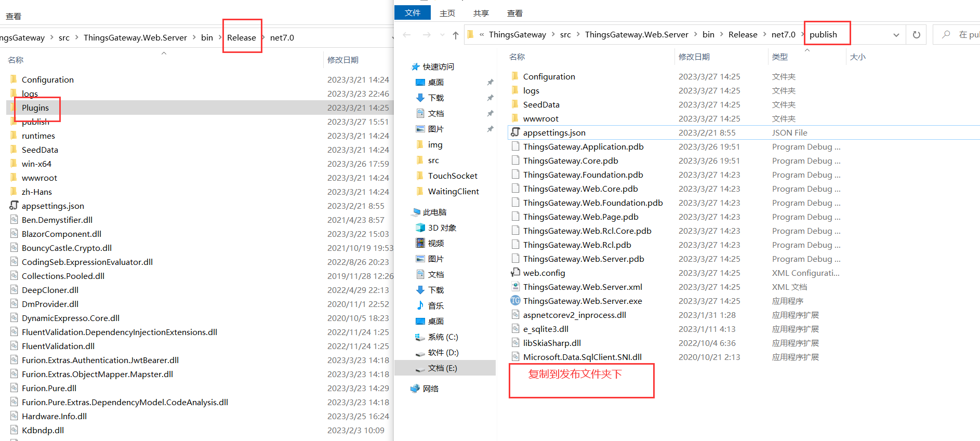Expand the 快速访问 quick access tree
This screenshot has height=441, width=980.
tap(415, 66)
